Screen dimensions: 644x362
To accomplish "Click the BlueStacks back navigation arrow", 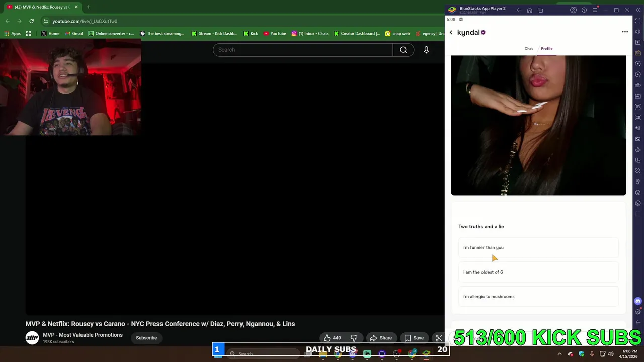I will (x=519, y=10).
